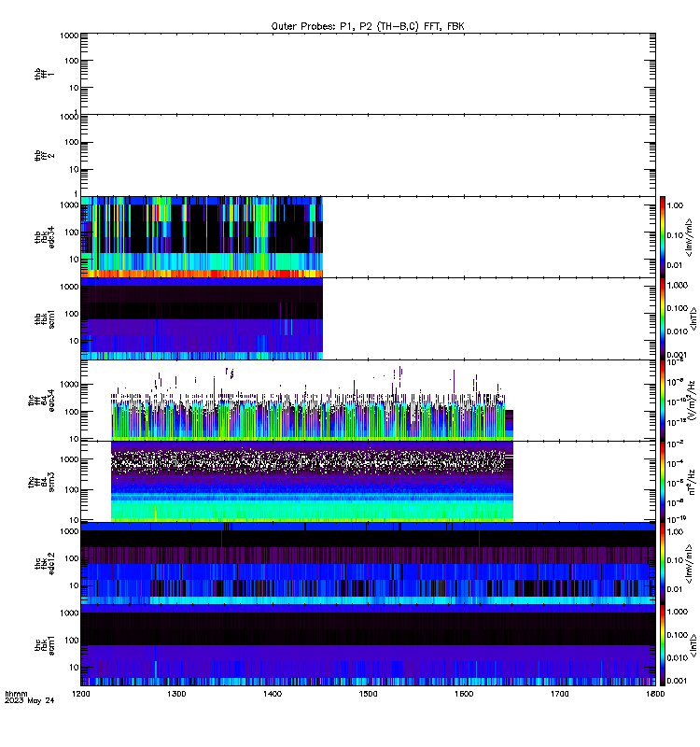This screenshot has width=700, height=747.
Task: Click the 'nT²/Hz' colorbar unit label
Action: click(x=691, y=482)
